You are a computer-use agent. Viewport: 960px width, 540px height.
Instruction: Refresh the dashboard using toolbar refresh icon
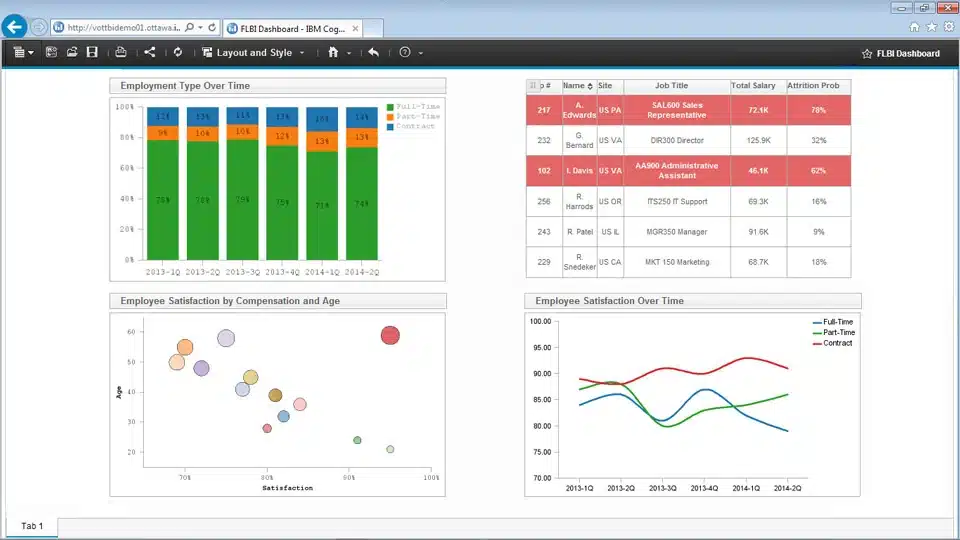pos(178,52)
